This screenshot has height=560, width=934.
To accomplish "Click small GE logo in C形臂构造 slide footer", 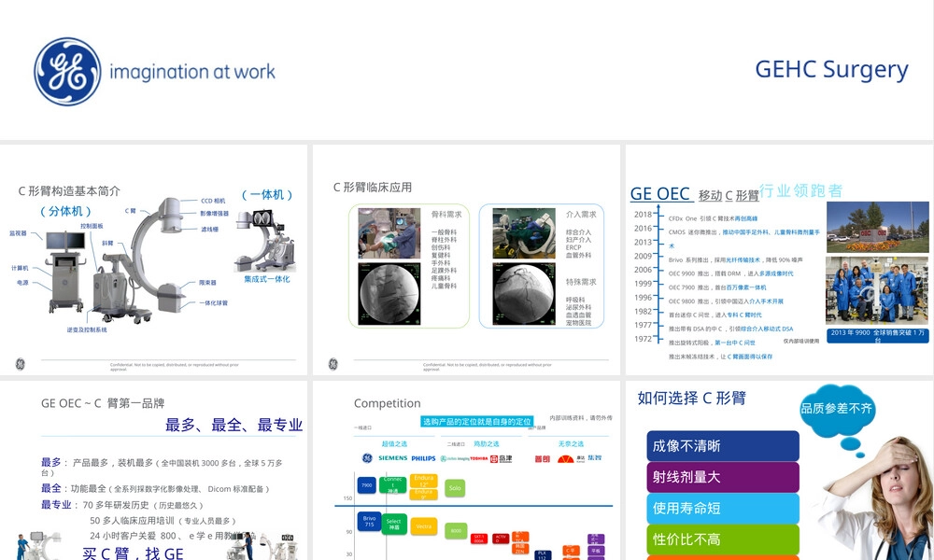I will pyautogui.click(x=21, y=364).
